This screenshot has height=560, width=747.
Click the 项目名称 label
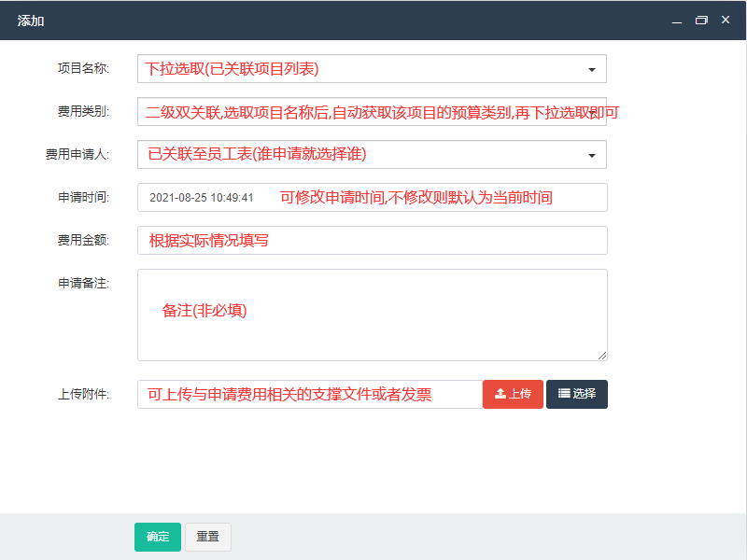(83, 68)
